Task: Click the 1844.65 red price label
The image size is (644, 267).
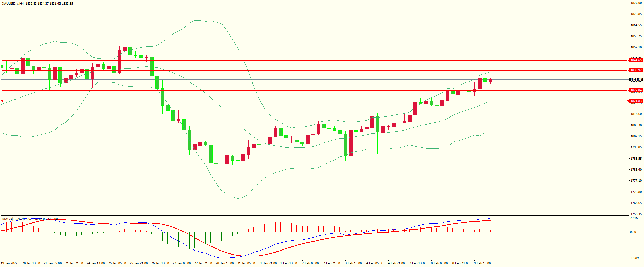Action: [x=636, y=60]
